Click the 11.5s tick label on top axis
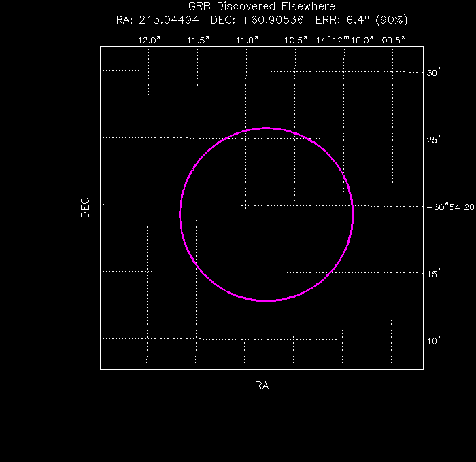Image resolution: width=476 pixels, height=462 pixels. pos(198,40)
